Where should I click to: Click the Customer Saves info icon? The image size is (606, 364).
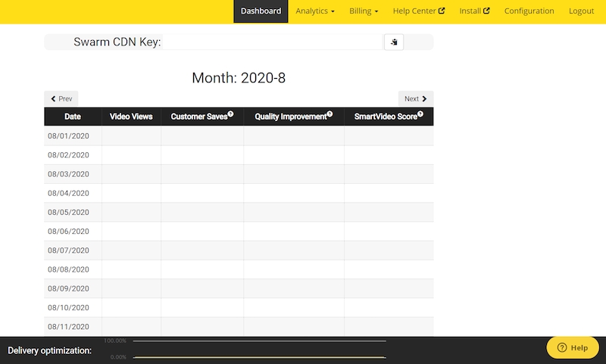(230, 114)
